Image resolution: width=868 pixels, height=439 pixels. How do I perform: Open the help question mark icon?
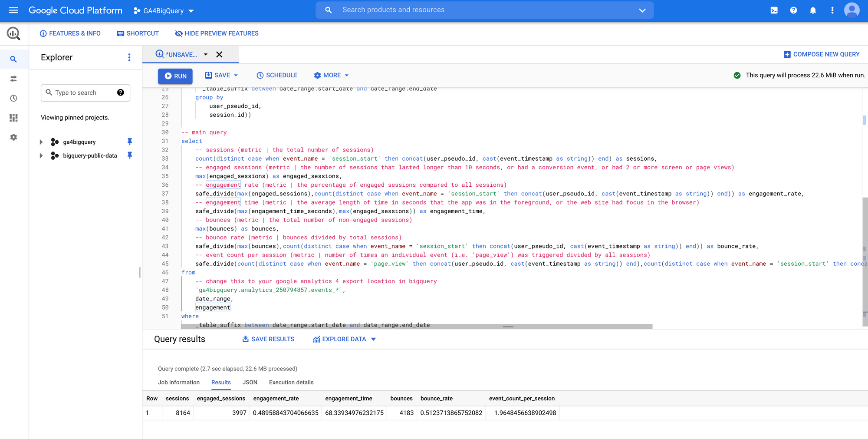[793, 10]
